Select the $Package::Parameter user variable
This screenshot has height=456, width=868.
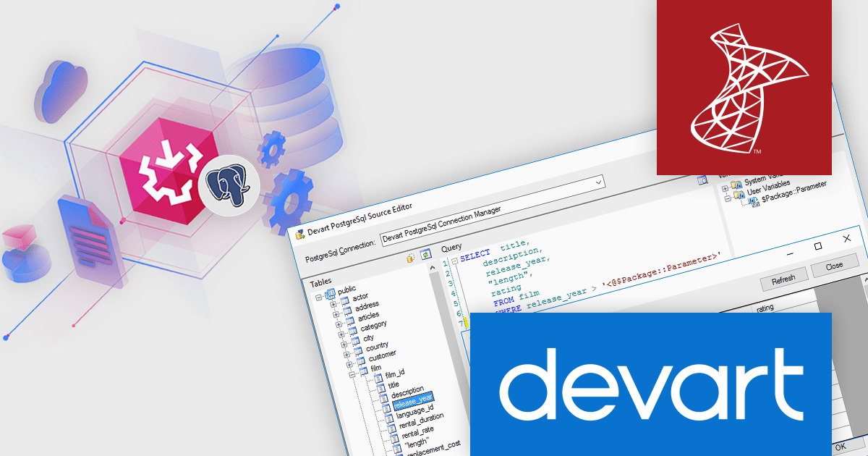(752, 200)
